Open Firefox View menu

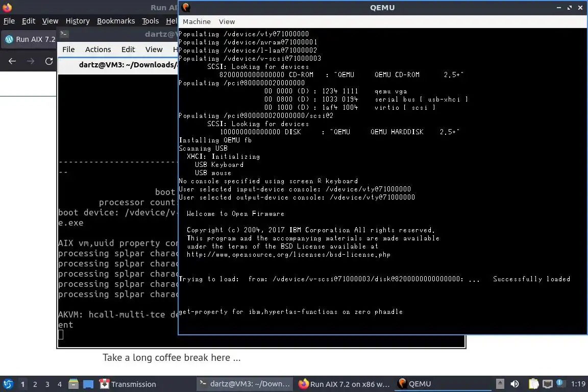pos(50,21)
